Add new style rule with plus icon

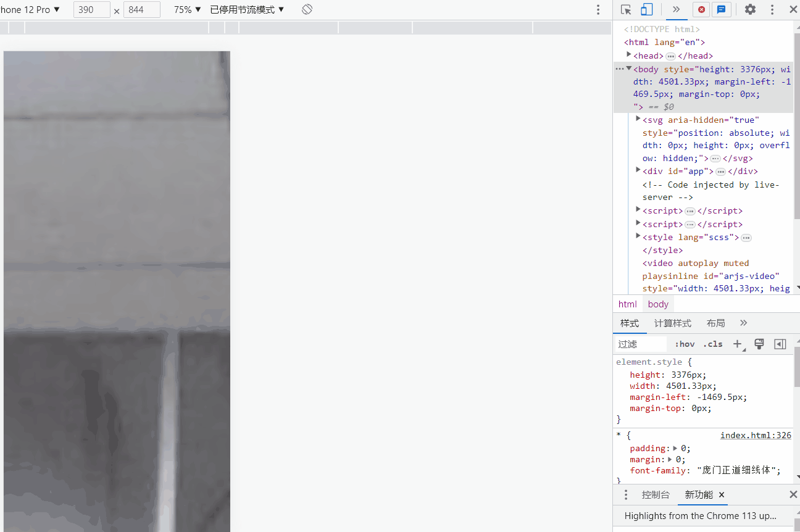coord(738,344)
